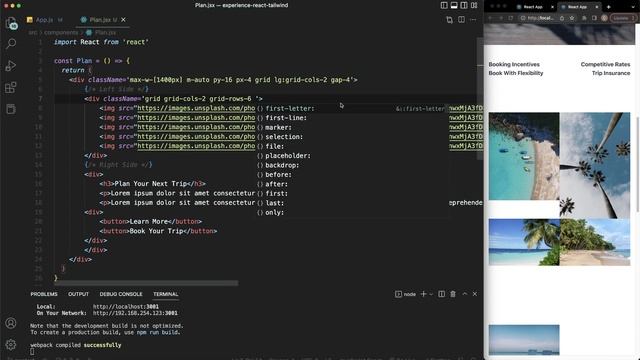Toggle primary side bar layout icon
Viewport: 640px width, 360px height.
tap(444, 5)
